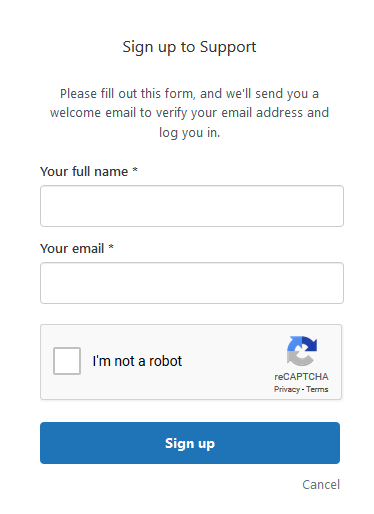This screenshot has width=374, height=514.
Task: Click the Your full name label
Action: coord(84,172)
